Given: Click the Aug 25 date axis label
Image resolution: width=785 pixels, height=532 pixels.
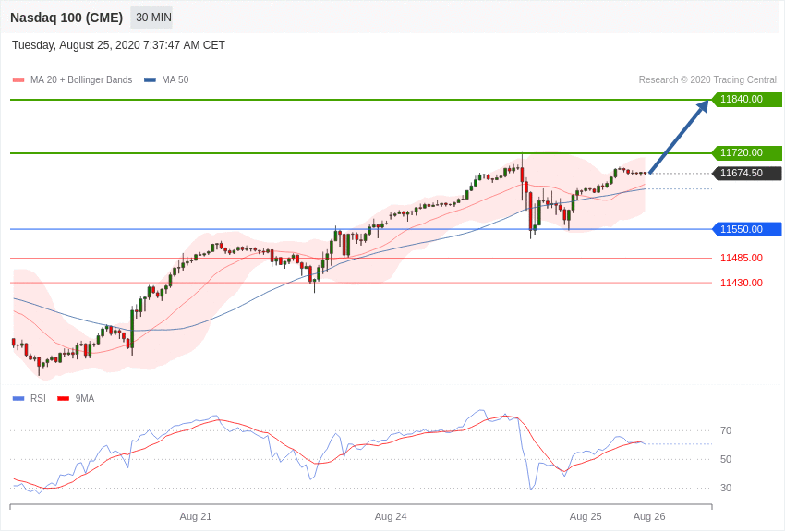Looking at the screenshot, I should (x=586, y=516).
